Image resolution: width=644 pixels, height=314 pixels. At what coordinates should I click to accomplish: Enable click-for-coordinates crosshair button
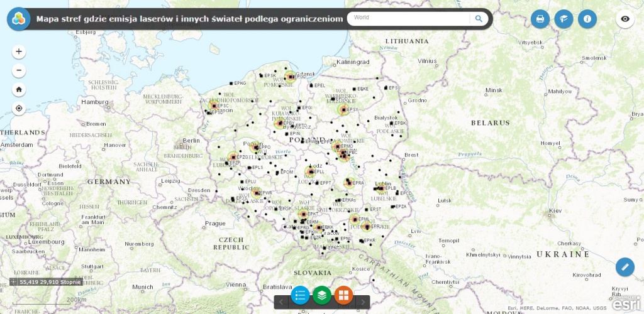tap(13, 281)
